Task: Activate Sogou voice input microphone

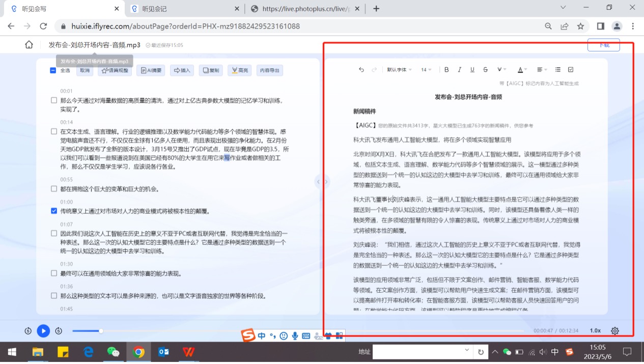Action: pyautogui.click(x=295, y=336)
